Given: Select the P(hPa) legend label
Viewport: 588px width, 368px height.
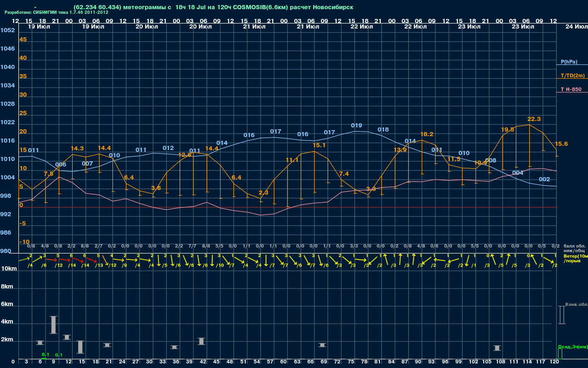Looking at the screenshot, I should click(x=569, y=62).
